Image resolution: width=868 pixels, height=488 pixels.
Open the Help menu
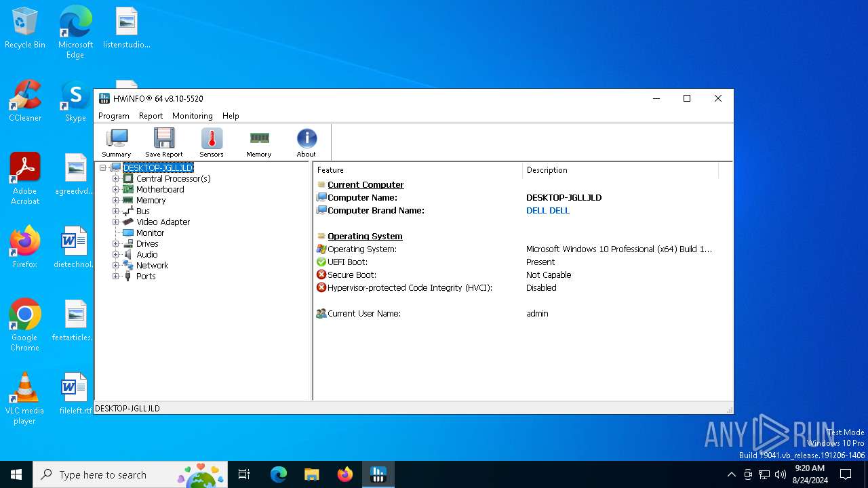[231, 116]
